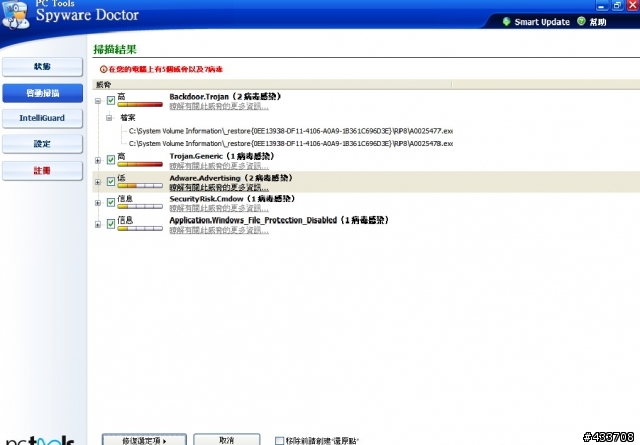Select the A0025478.exe file path row
The image size is (640, 445).
pyautogui.click(x=291, y=144)
